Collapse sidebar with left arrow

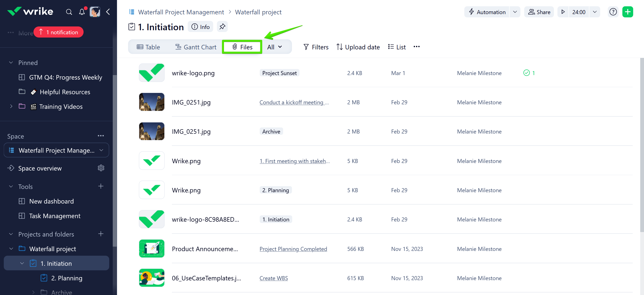point(108,12)
